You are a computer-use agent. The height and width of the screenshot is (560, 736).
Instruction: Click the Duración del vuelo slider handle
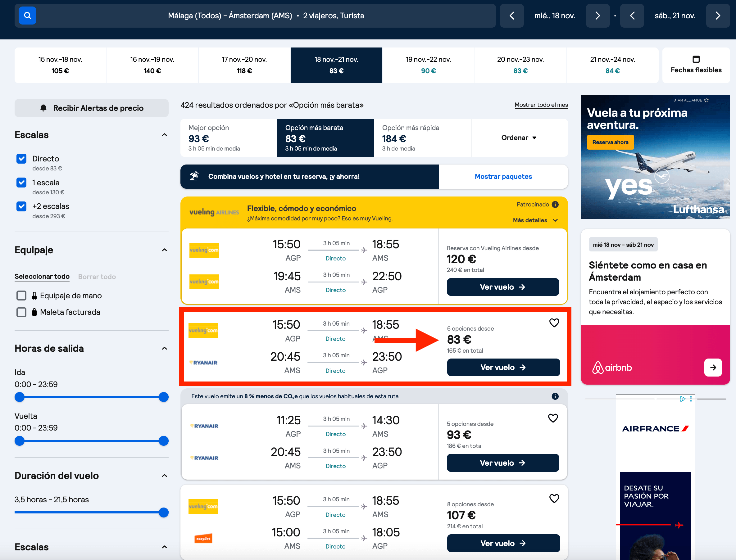point(163,512)
